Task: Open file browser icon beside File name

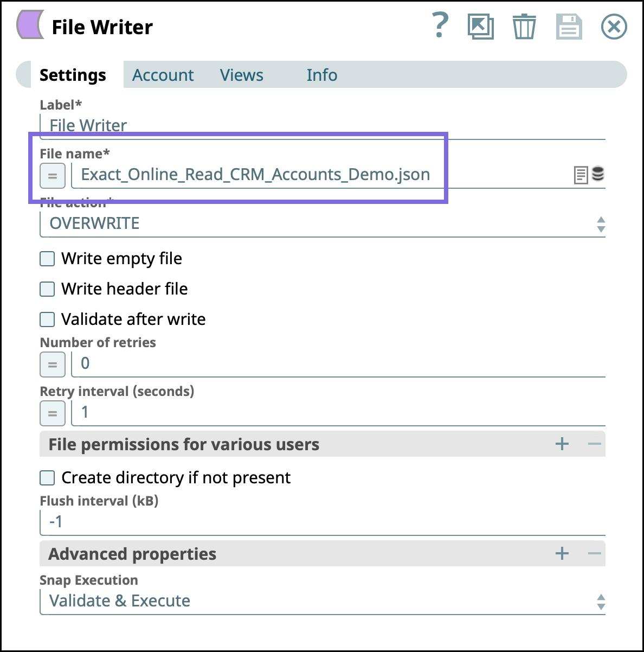Action: tap(581, 175)
